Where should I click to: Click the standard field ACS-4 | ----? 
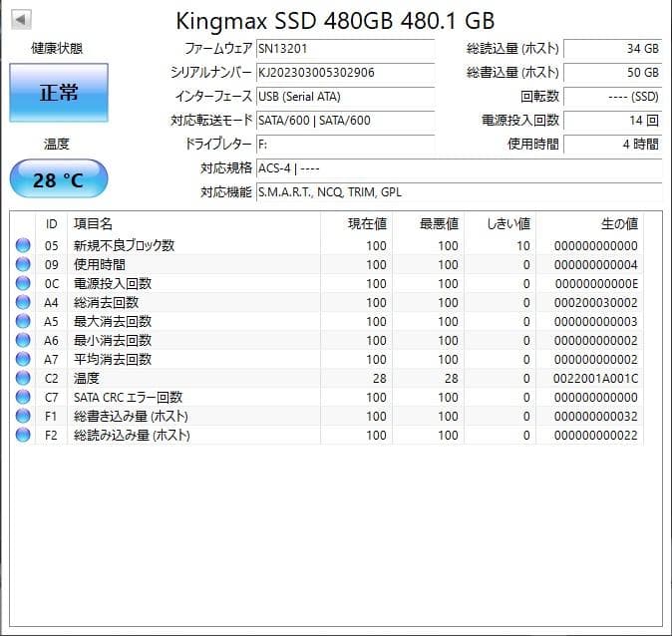(x=459, y=168)
